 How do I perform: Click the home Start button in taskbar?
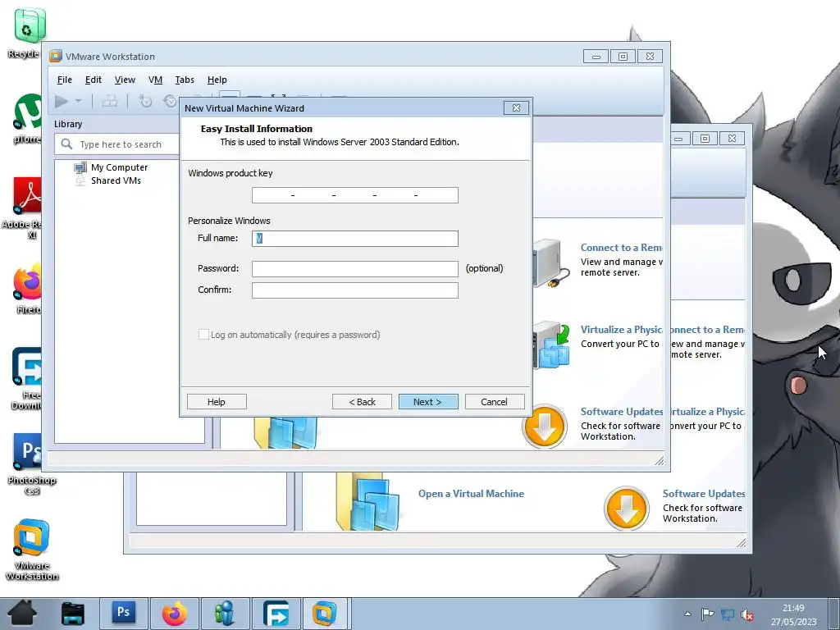22,614
